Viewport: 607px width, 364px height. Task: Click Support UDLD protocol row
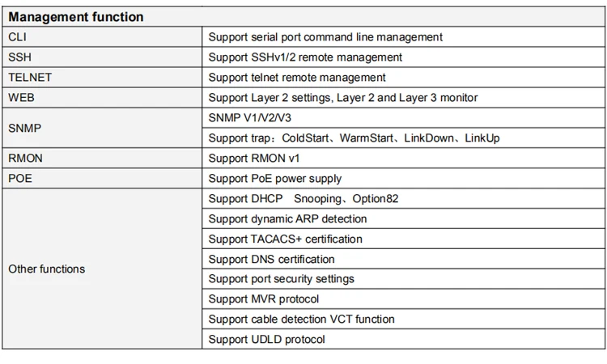(266, 340)
